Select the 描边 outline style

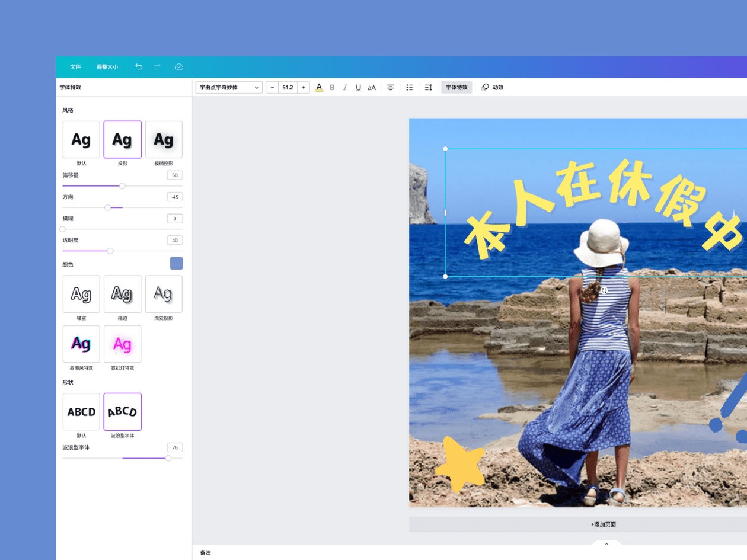pos(123,294)
